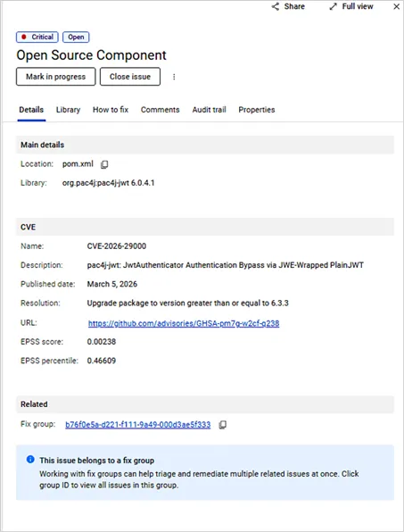Click the CVE section header
Screen dimensions: 404x532
(x=205, y=227)
